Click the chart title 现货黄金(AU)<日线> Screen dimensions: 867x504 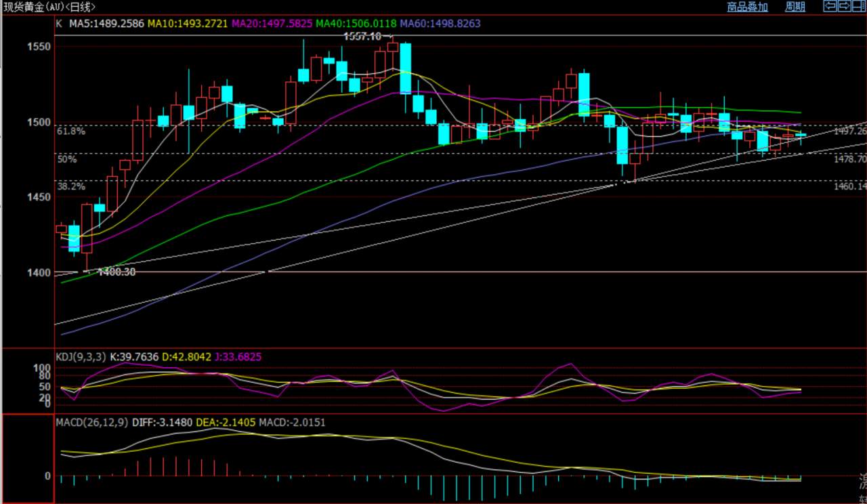pos(49,7)
